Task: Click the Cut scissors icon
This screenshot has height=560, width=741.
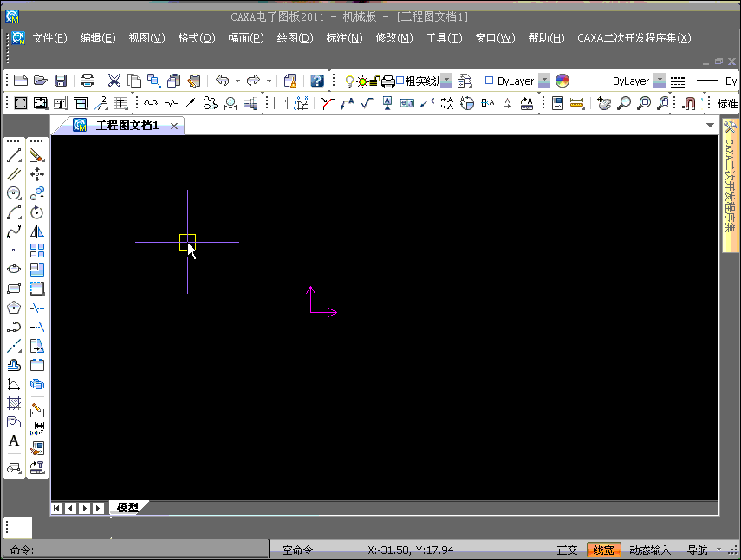Action: click(114, 81)
